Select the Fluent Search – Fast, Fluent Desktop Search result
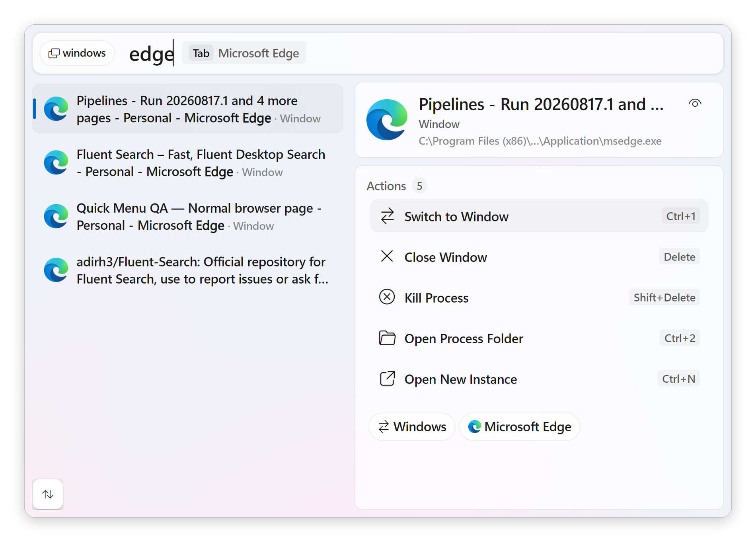This screenshot has height=542, width=756. click(x=188, y=163)
